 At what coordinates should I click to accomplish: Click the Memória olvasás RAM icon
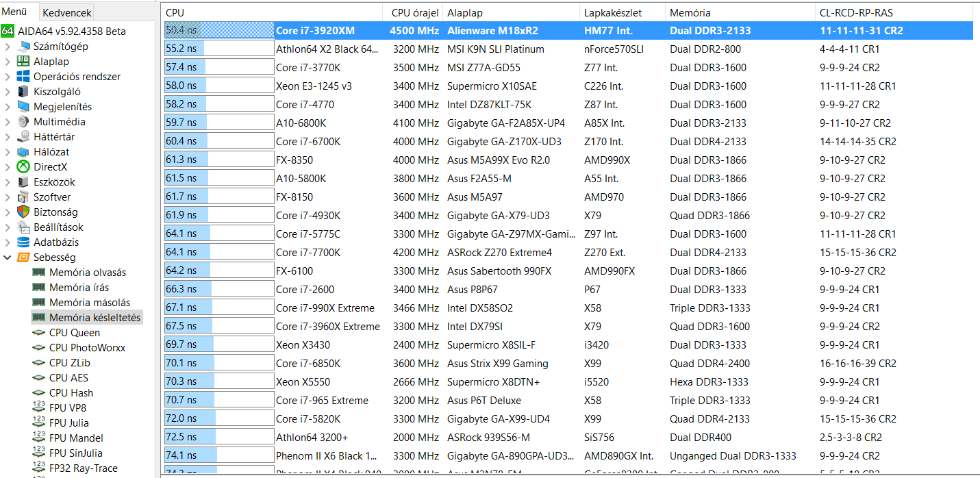(x=39, y=273)
